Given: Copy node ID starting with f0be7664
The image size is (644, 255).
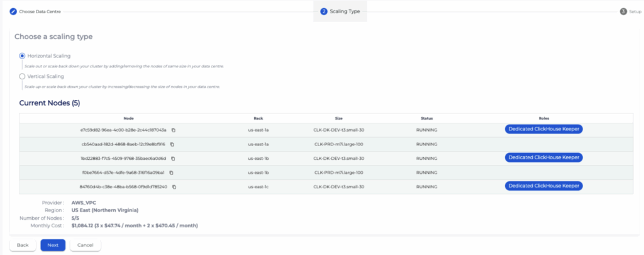Looking at the screenshot, I should 171,173.
